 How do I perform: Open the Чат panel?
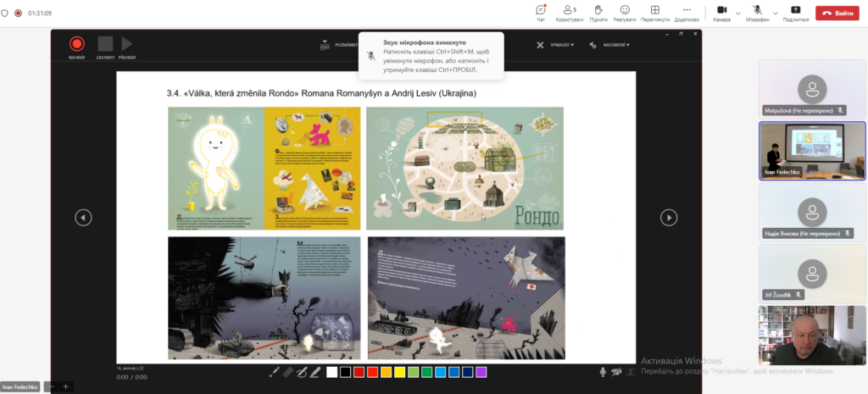click(x=541, y=13)
